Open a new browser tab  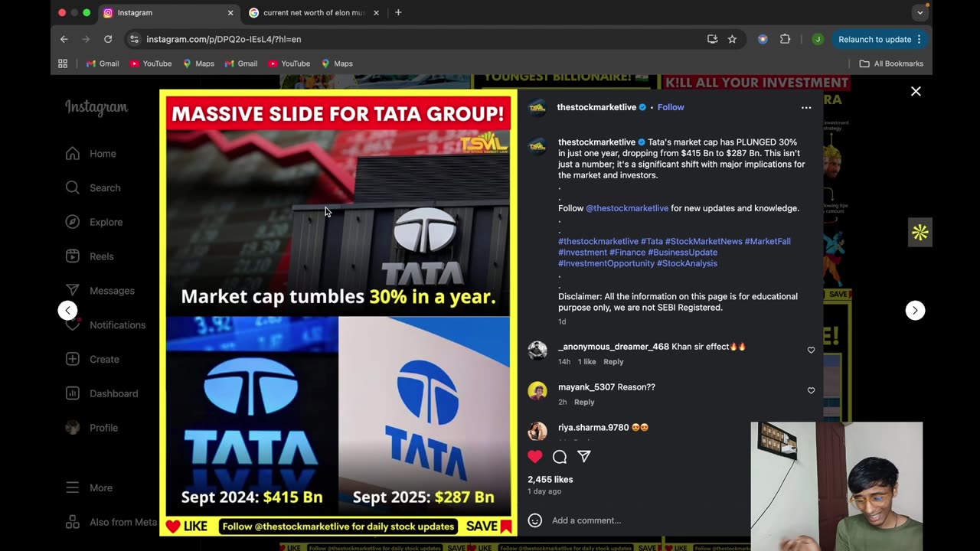[398, 13]
